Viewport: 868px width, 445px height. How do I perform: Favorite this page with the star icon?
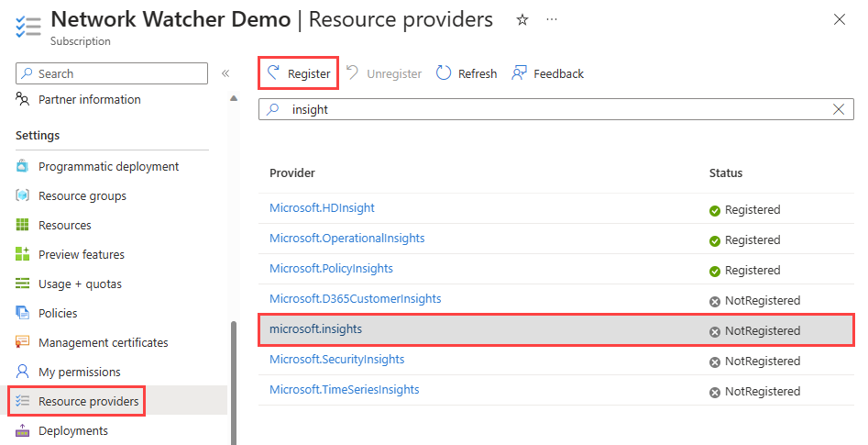coord(522,20)
